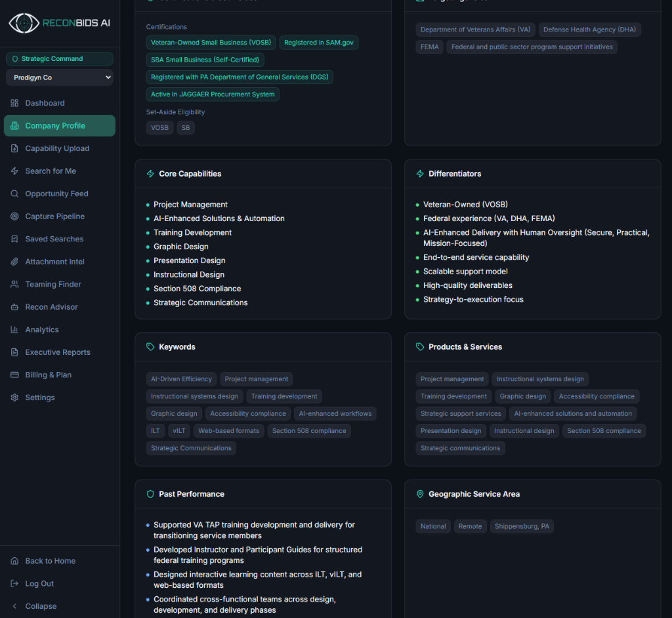Click the Attachment Intel paperclip icon
This screenshot has height=618, width=672.
click(14, 261)
